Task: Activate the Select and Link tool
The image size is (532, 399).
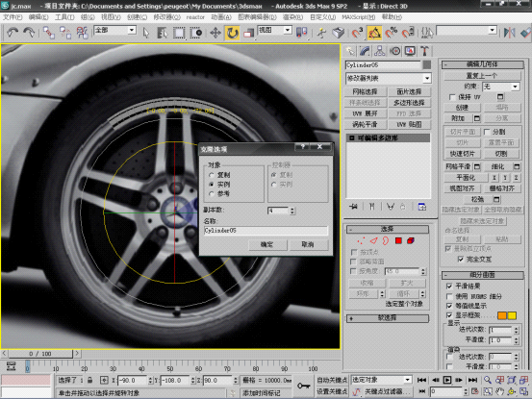Action: pos(48,33)
